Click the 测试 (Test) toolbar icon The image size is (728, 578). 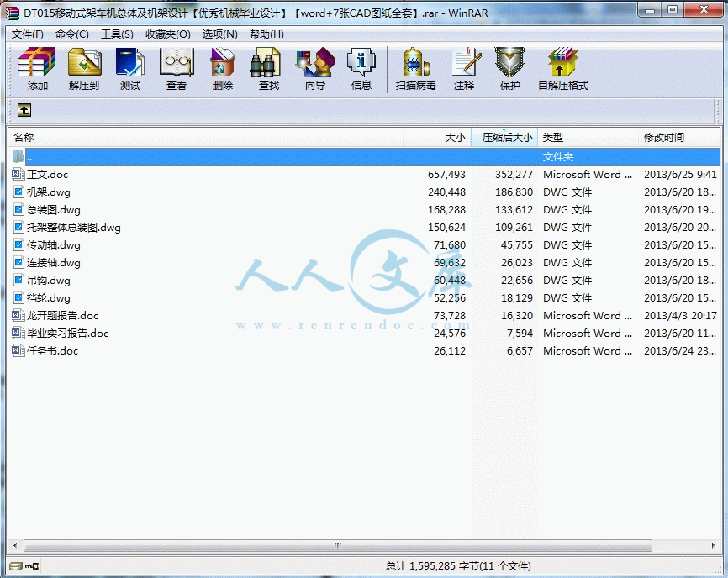pyautogui.click(x=130, y=62)
